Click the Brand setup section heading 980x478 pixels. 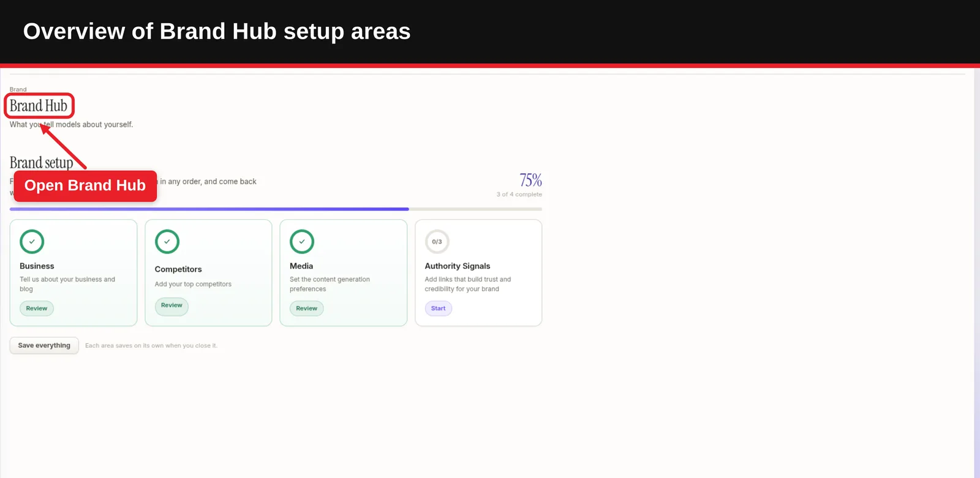[41, 162]
